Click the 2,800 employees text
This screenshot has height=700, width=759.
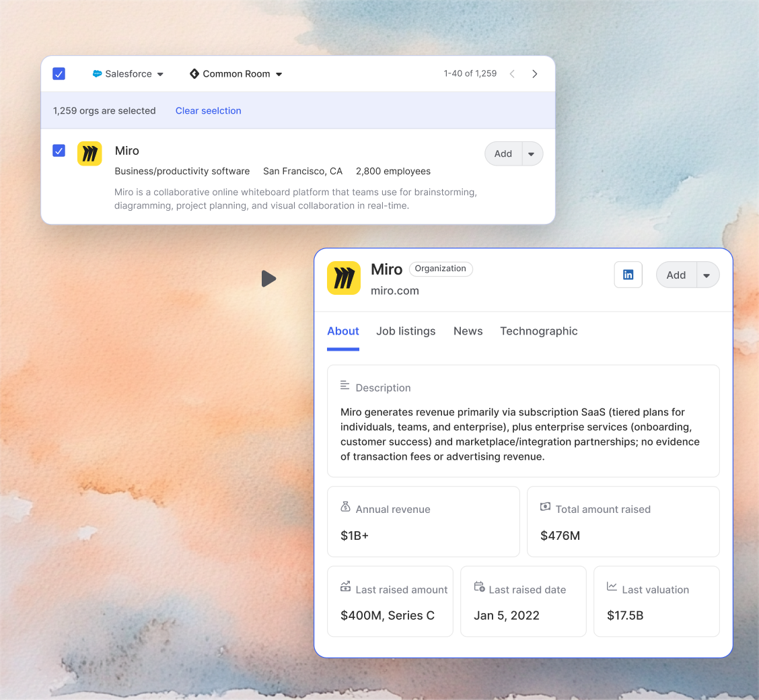pos(393,171)
